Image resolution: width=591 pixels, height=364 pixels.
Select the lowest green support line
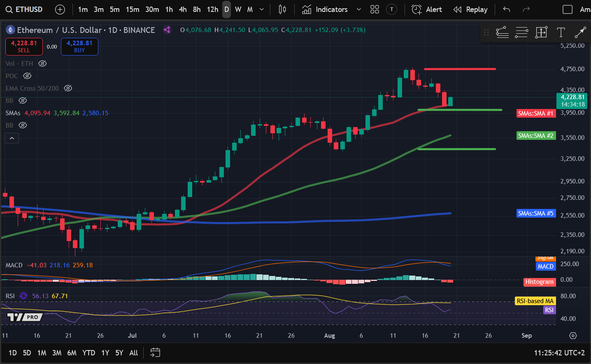[457, 149]
